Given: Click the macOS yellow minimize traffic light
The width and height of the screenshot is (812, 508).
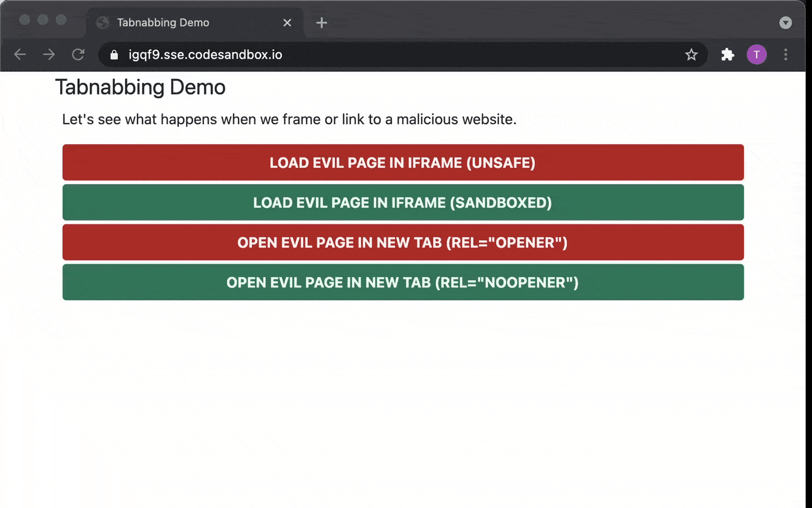Looking at the screenshot, I should [x=43, y=20].
